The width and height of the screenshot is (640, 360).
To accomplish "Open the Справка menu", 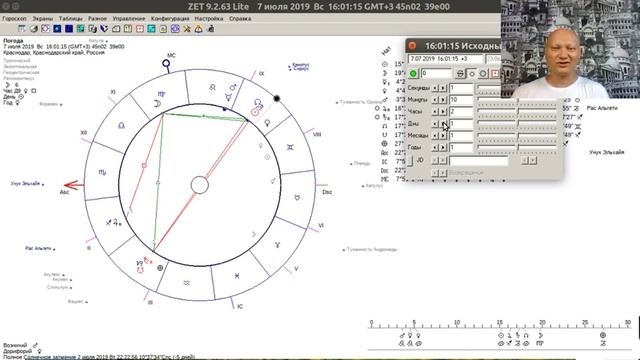I will point(240,18).
